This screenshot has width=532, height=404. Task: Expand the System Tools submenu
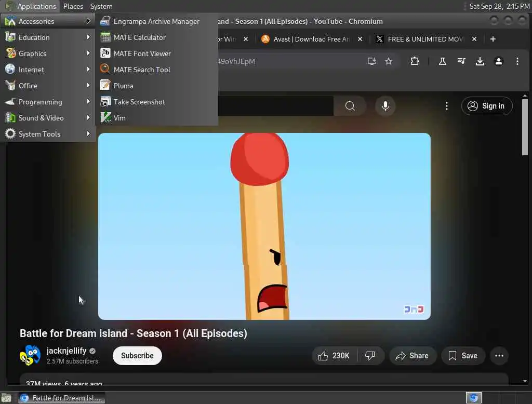[x=48, y=134]
